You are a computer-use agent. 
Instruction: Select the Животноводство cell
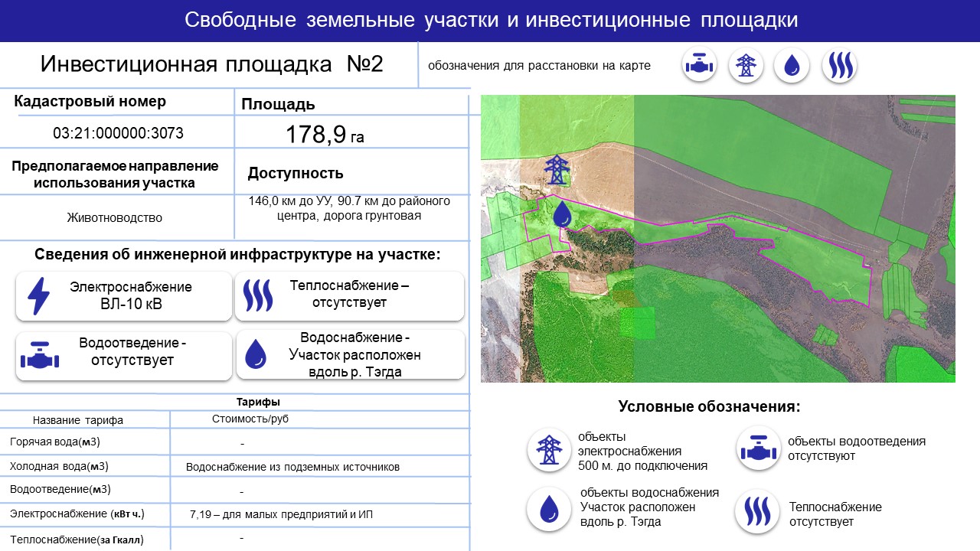coord(115,217)
